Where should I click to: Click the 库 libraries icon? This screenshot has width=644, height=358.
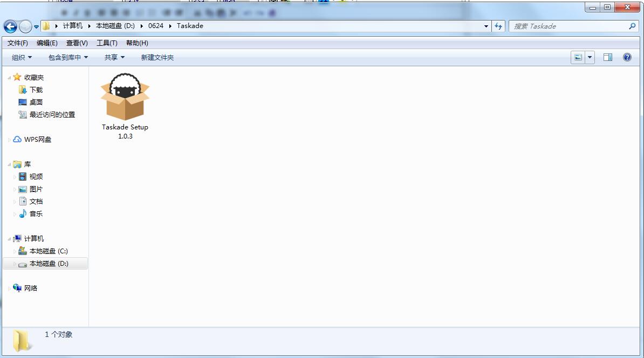coord(17,164)
